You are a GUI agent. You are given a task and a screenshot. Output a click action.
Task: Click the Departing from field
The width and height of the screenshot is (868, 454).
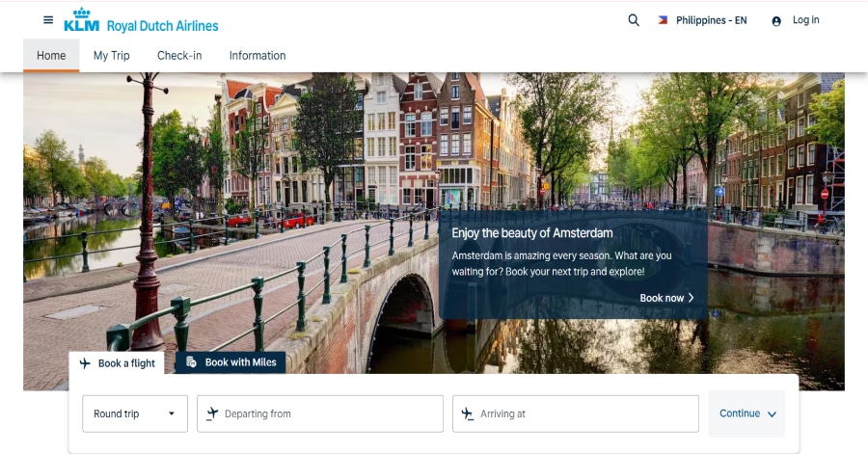(x=320, y=414)
